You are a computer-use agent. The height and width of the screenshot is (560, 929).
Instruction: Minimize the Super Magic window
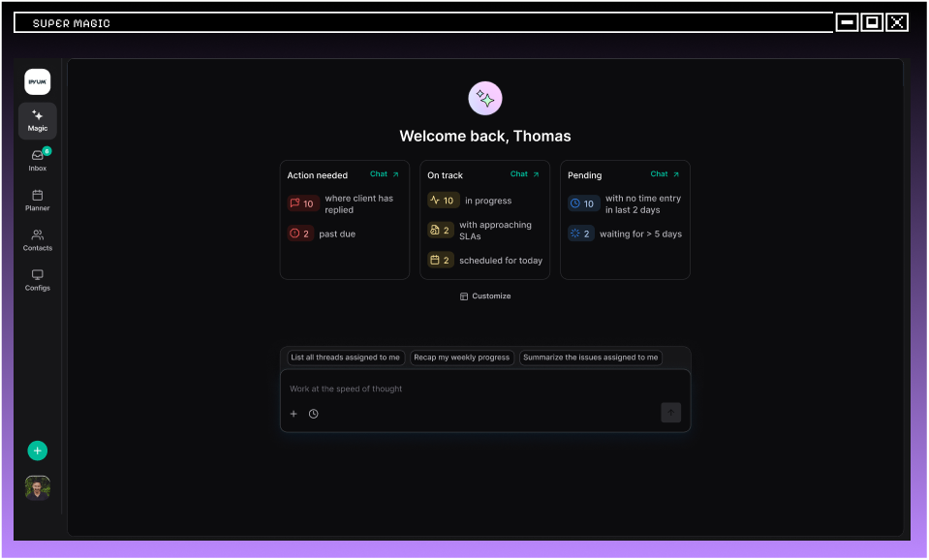847,22
